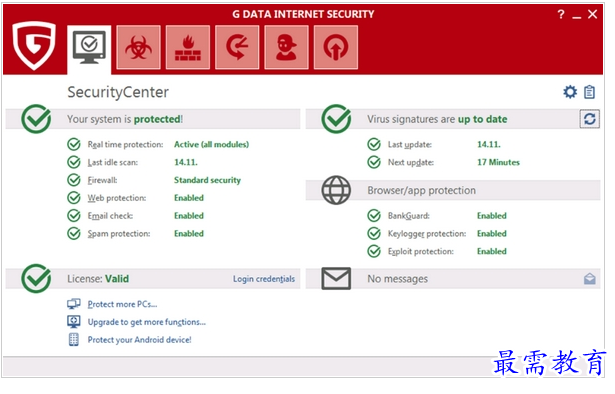The width and height of the screenshot is (615, 394).
Task: Click the 17 Minutes next update value
Action: [x=498, y=162]
